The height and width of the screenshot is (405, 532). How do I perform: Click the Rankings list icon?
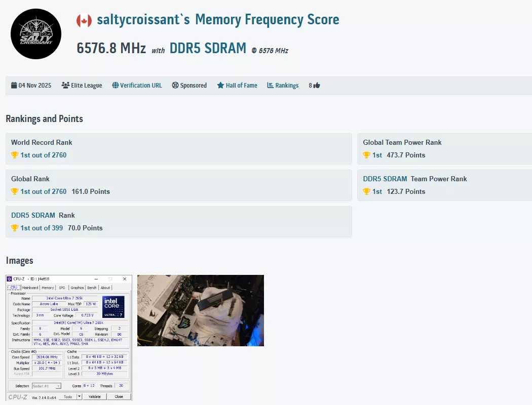coord(270,85)
